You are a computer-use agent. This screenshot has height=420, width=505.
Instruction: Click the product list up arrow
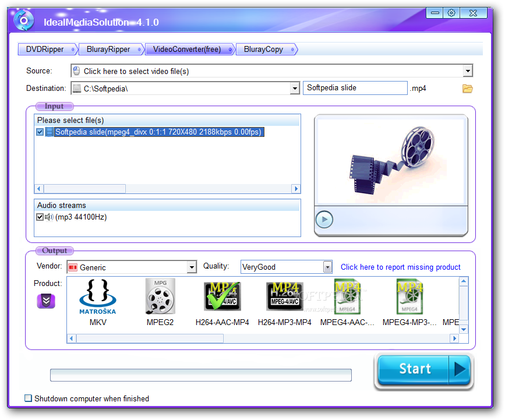pos(464,281)
